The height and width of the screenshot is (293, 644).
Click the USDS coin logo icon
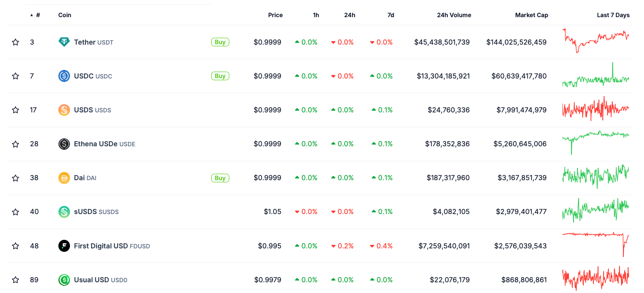64,110
